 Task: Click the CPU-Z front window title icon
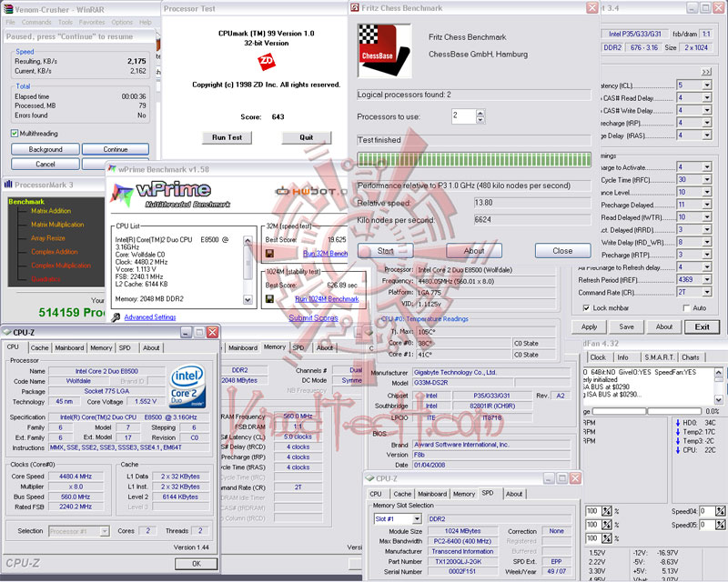coord(7,332)
